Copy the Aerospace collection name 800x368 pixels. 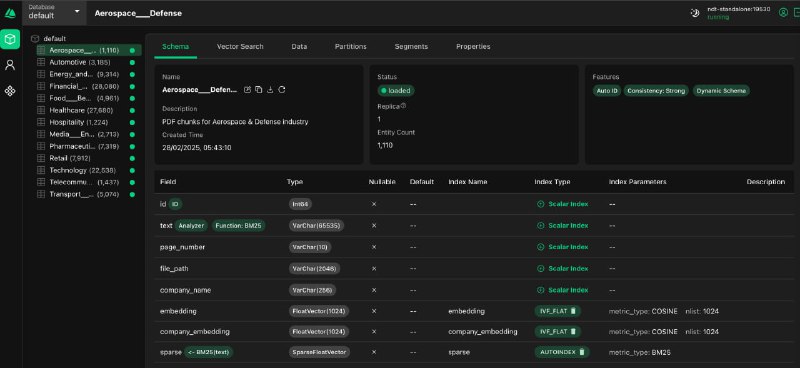coord(259,90)
